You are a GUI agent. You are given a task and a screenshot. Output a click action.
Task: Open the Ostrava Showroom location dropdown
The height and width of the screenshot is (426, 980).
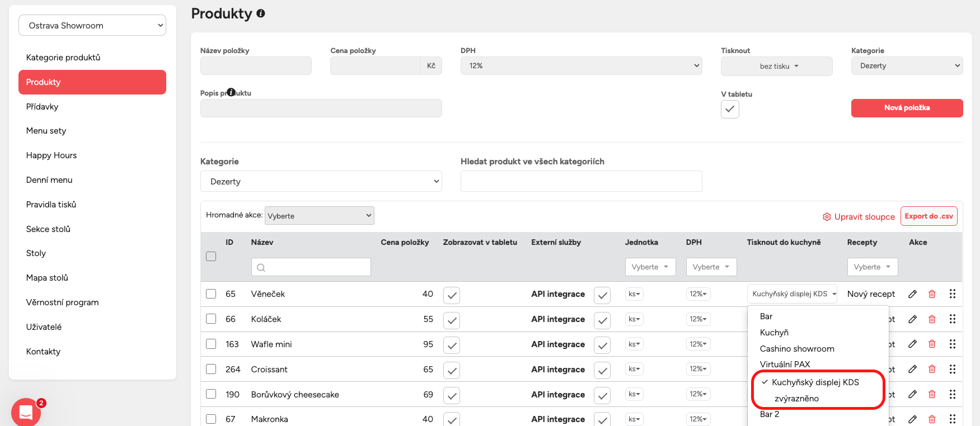coord(92,25)
